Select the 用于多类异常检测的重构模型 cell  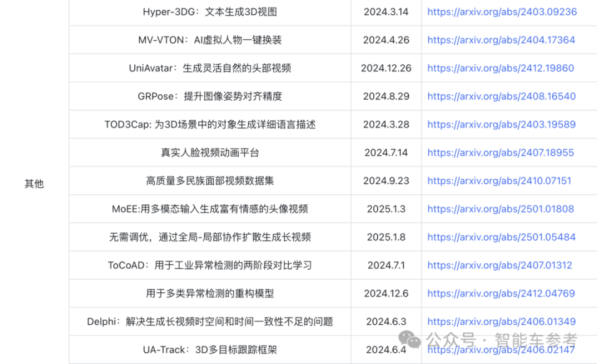pyautogui.click(x=210, y=293)
